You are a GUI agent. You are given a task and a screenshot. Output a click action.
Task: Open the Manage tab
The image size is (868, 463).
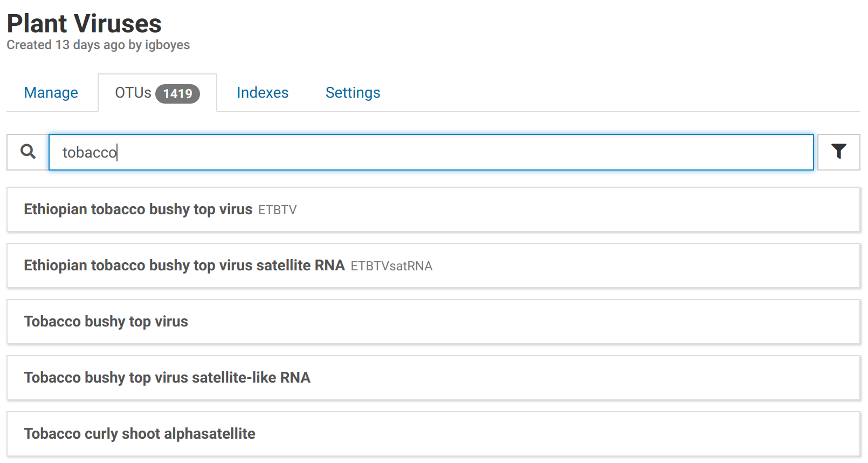[x=51, y=93]
